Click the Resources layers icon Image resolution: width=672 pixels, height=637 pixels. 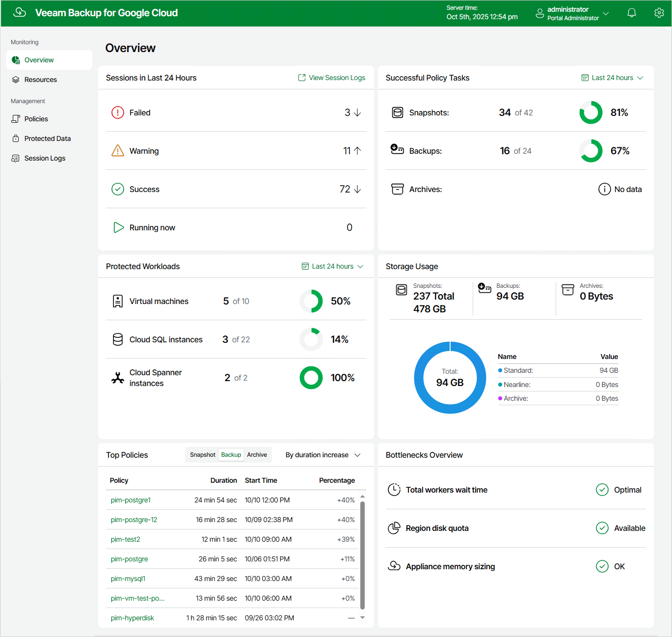click(x=16, y=80)
